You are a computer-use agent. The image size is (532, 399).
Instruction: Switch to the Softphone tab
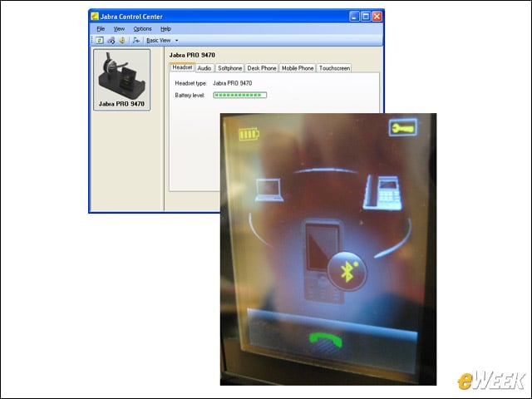[229, 68]
